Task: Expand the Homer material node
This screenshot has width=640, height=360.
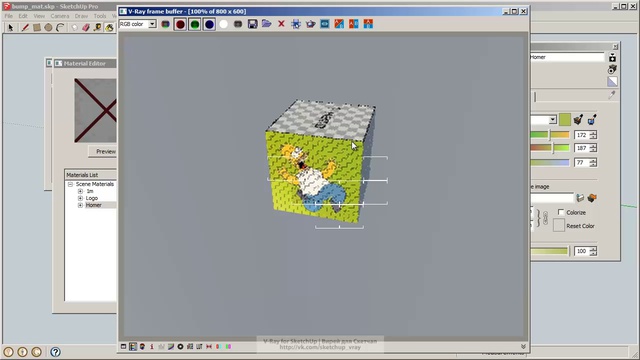Action: click(80, 205)
